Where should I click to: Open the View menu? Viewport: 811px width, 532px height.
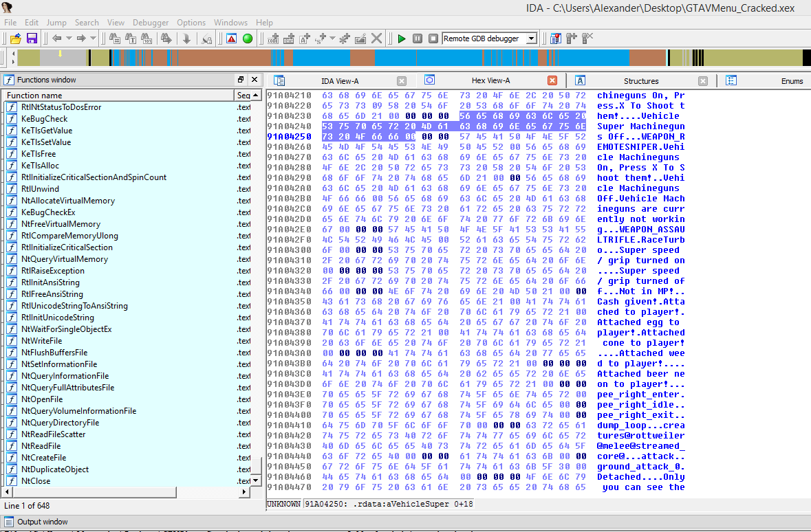116,23
